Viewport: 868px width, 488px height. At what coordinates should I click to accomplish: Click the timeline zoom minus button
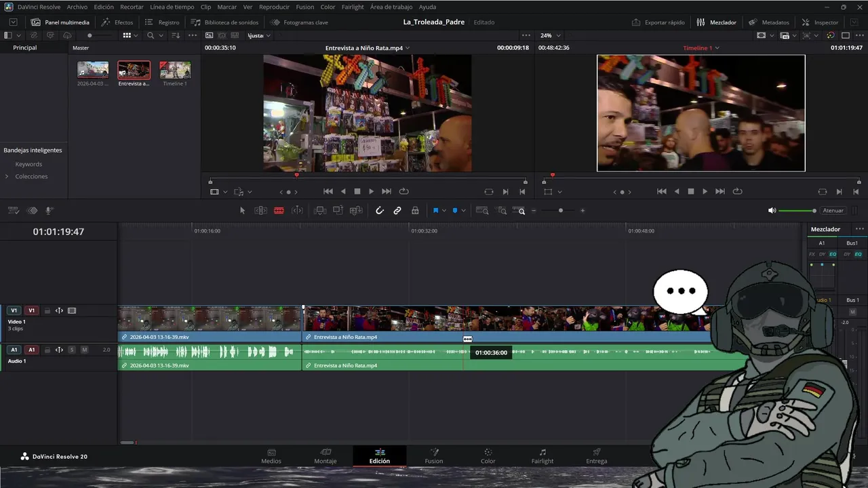tap(534, 211)
